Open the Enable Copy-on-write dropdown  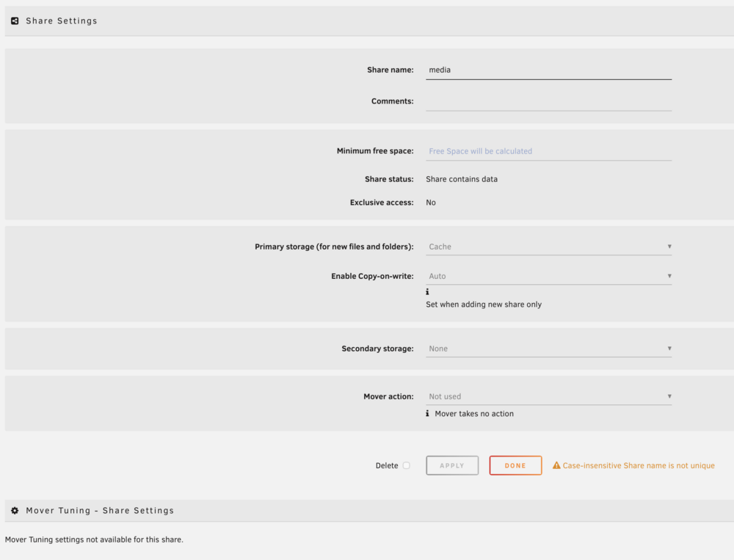tap(548, 276)
